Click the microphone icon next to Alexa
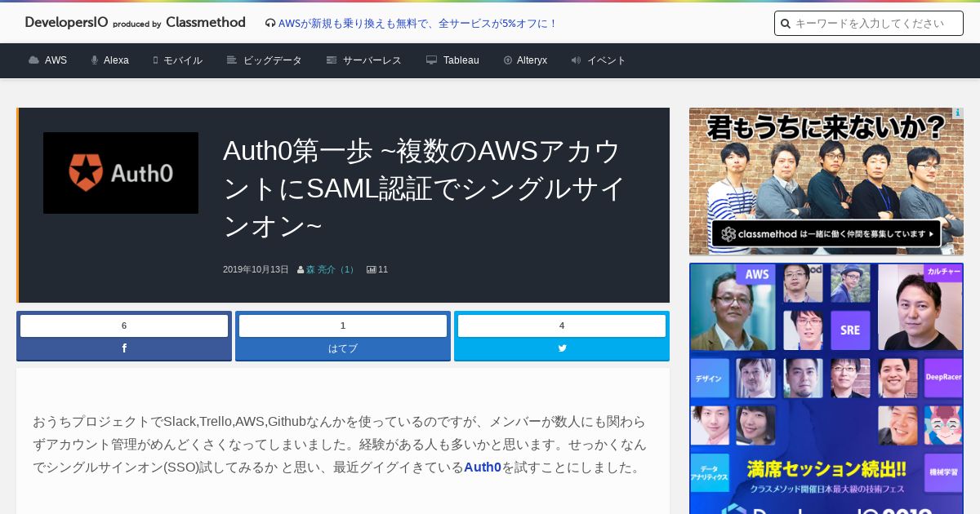980x514 pixels. [95, 60]
